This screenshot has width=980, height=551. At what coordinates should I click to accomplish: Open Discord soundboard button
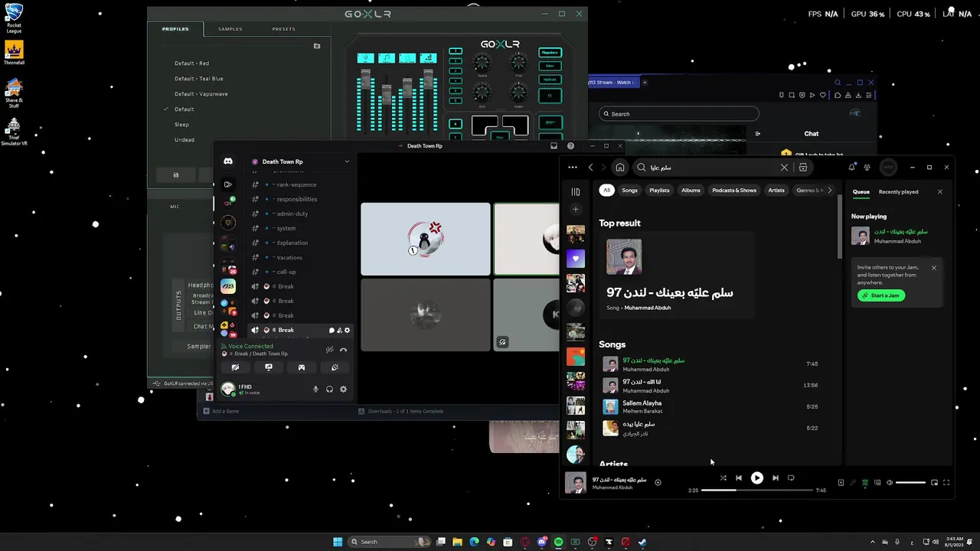[x=335, y=367]
